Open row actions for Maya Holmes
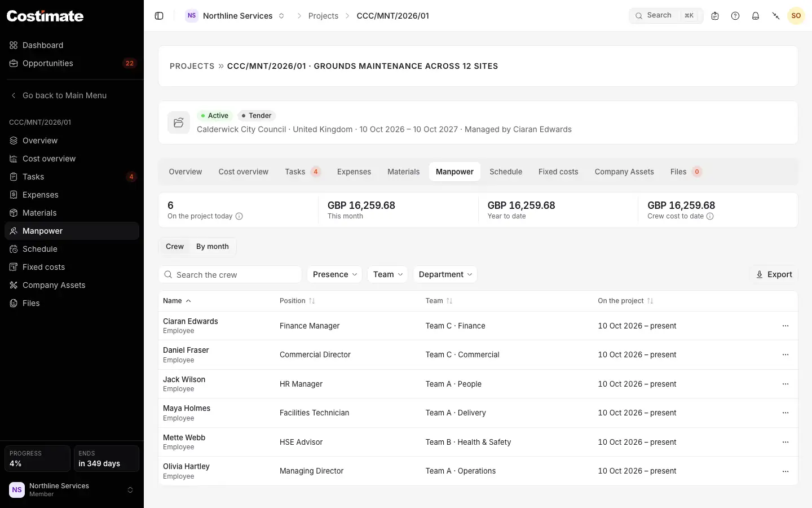The width and height of the screenshot is (812, 508). [785, 413]
